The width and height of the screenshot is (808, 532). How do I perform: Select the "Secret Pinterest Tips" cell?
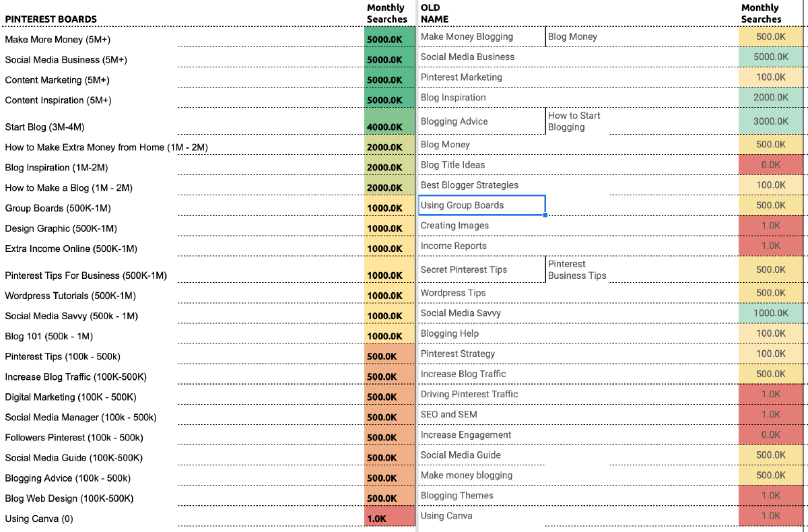coord(463,269)
